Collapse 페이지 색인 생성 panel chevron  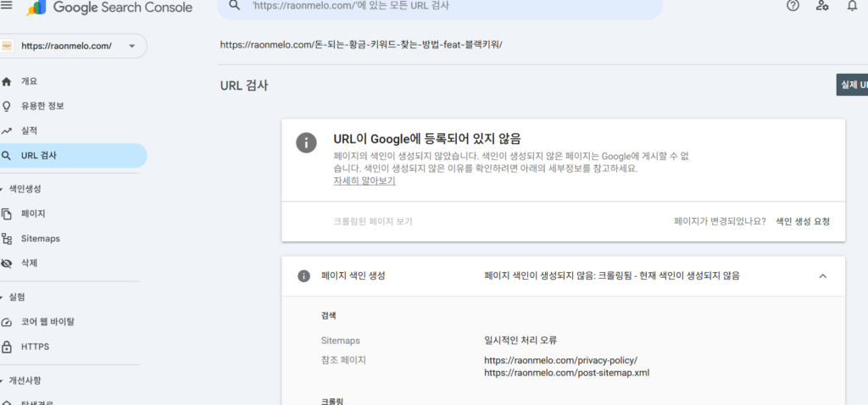[822, 275]
